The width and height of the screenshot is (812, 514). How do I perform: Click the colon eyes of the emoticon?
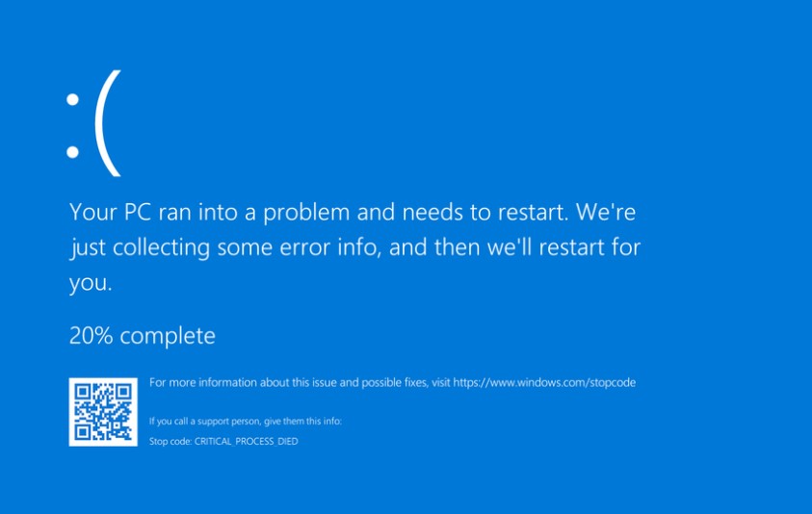coord(72,125)
